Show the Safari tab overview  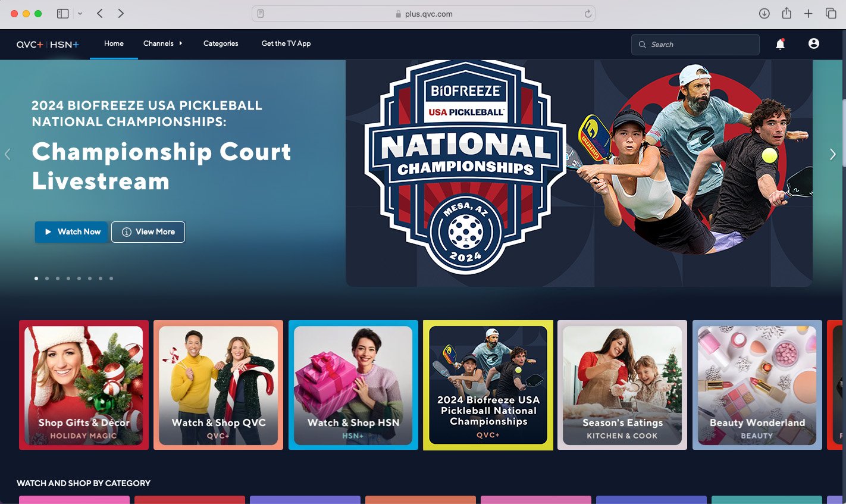pyautogui.click(x=831, y=14)
